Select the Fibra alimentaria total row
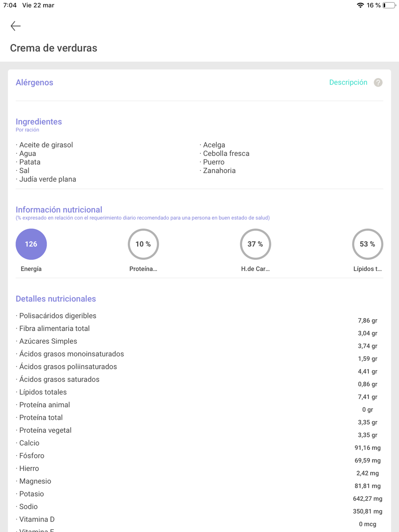The width and height of the screenshot is (399, 532). click(x=54, y=329)
